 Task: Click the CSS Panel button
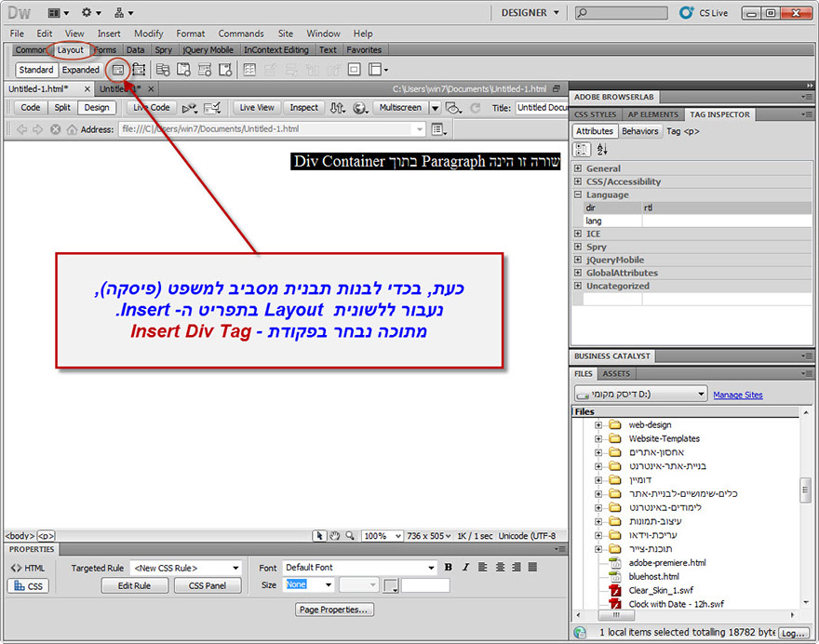[x=208, y=586]
